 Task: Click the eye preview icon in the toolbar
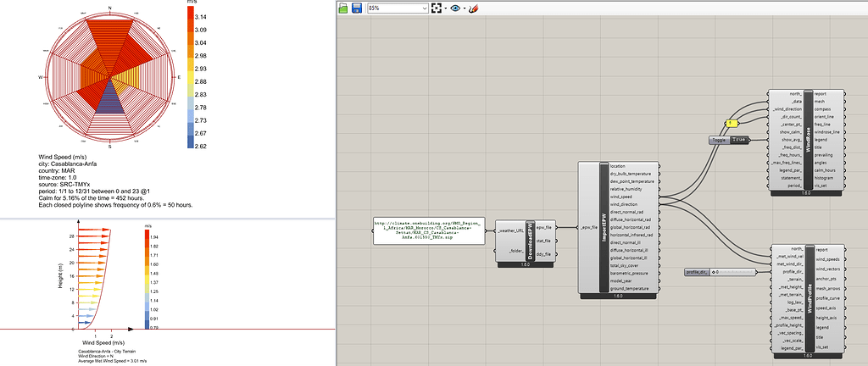(457, 8)
